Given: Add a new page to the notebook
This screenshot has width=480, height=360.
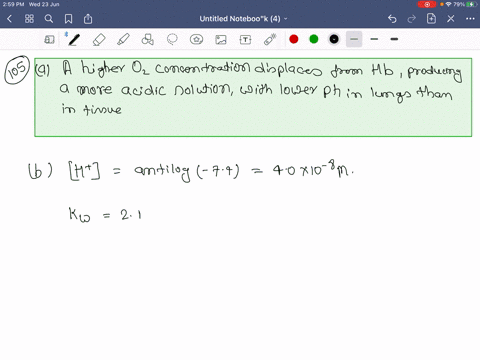Looking at the screenshot, I should (x=431, y=19).
